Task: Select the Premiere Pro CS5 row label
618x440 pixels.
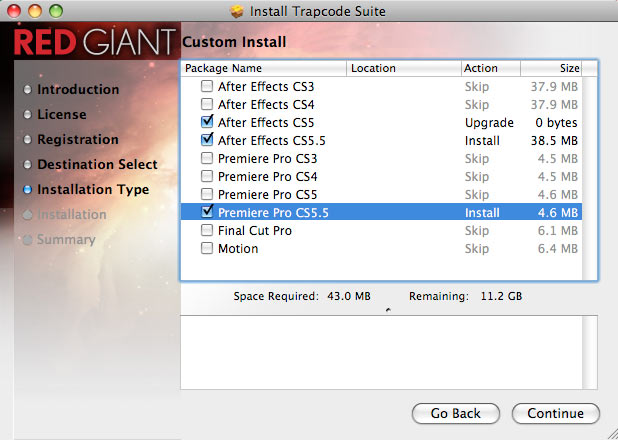Action: coord(268,195)
